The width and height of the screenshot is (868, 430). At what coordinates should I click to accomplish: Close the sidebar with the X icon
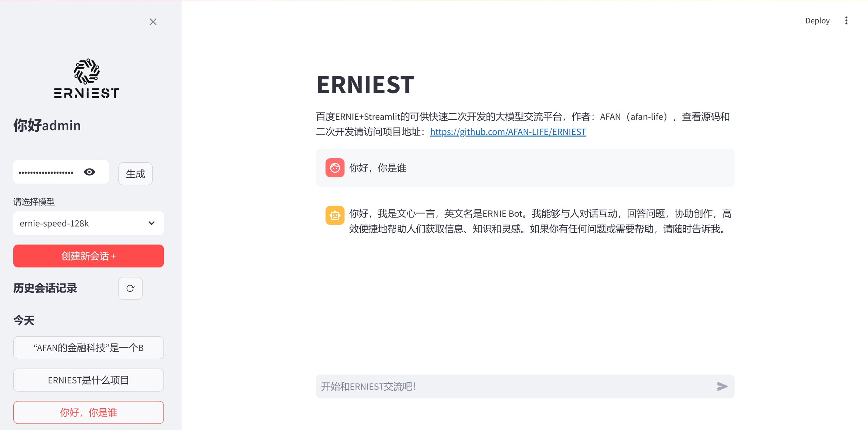click(153, 22)
